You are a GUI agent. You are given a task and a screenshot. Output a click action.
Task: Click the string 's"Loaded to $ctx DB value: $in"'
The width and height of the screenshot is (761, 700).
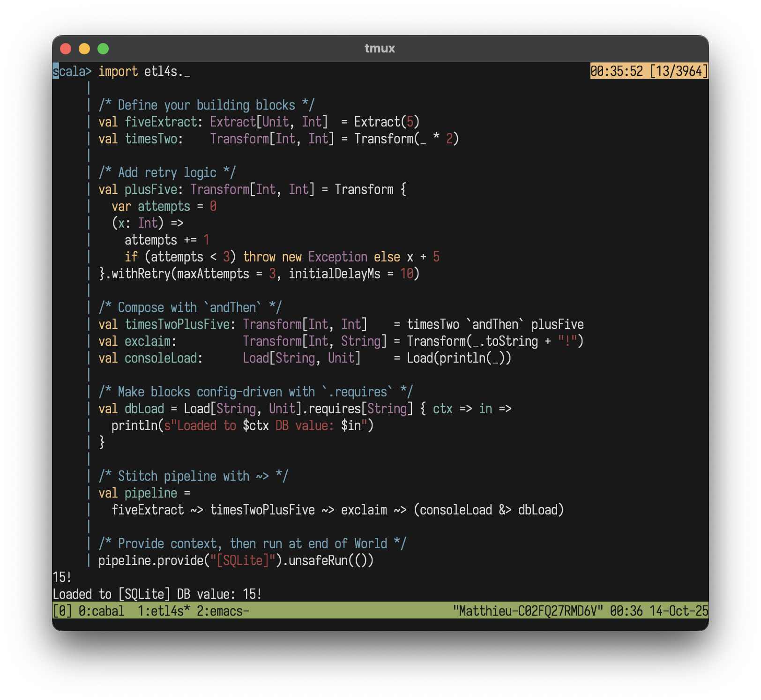click(x=266, y=425)
